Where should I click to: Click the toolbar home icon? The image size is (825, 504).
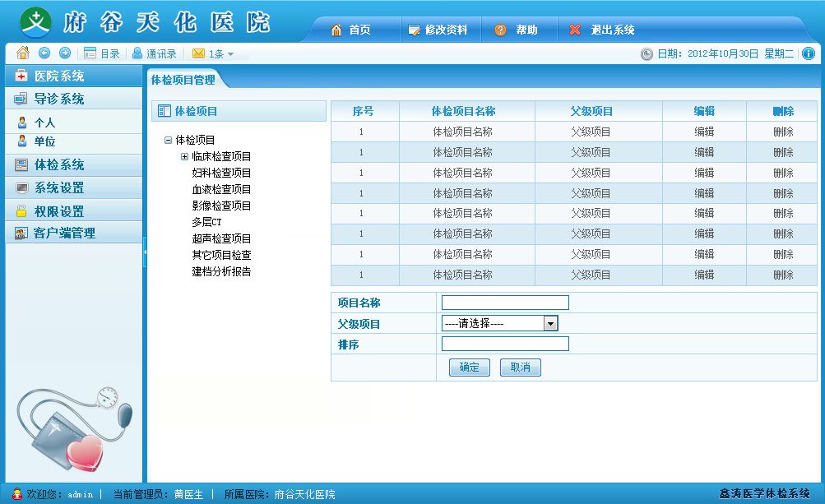[x=23, y=53]
